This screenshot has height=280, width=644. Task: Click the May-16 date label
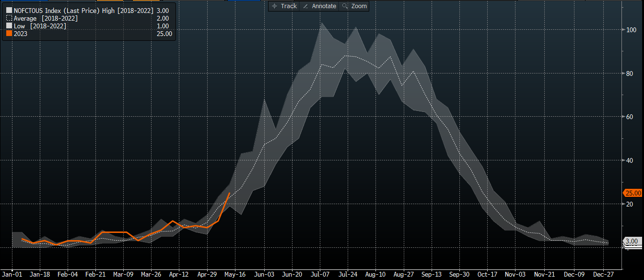[235, 274]
